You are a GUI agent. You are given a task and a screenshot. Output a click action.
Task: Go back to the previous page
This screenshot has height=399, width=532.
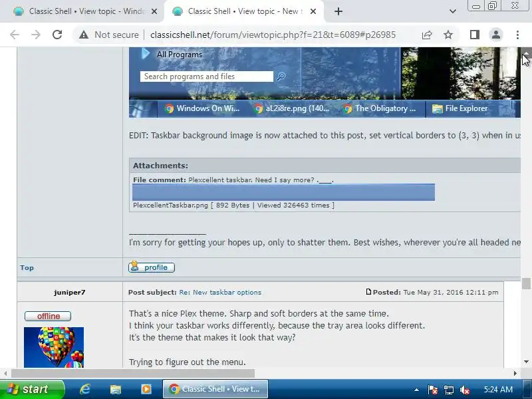tap(15, 35)
